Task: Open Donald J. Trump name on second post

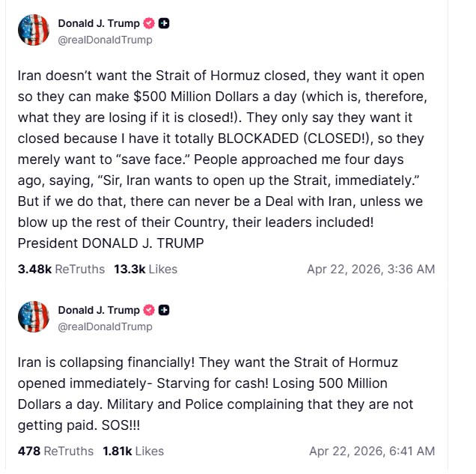Action: pos(98,310)
